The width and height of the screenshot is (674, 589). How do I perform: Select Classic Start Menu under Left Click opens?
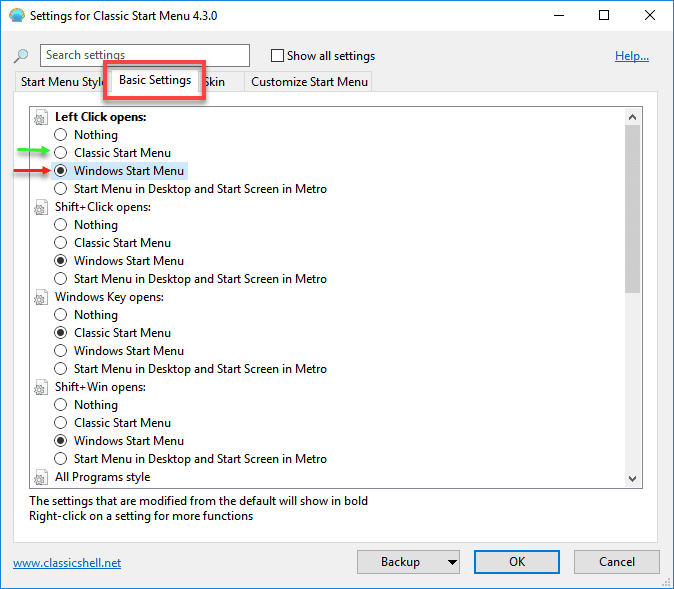click(x=61, y=153)
